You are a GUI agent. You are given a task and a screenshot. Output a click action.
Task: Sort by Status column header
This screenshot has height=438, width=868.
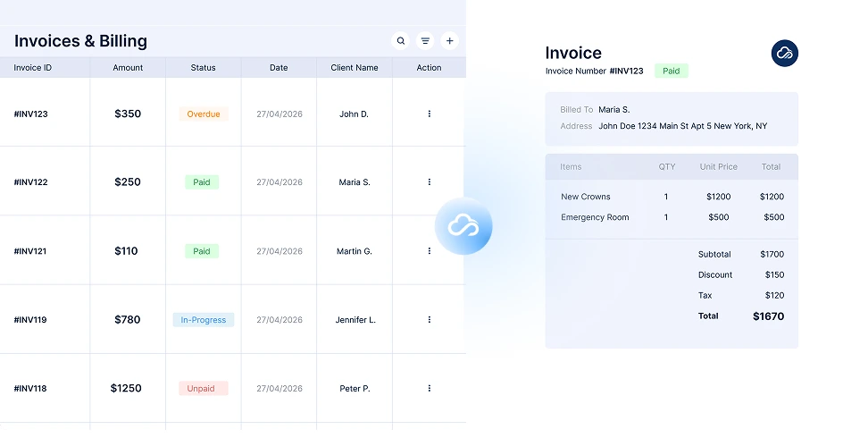204,68
